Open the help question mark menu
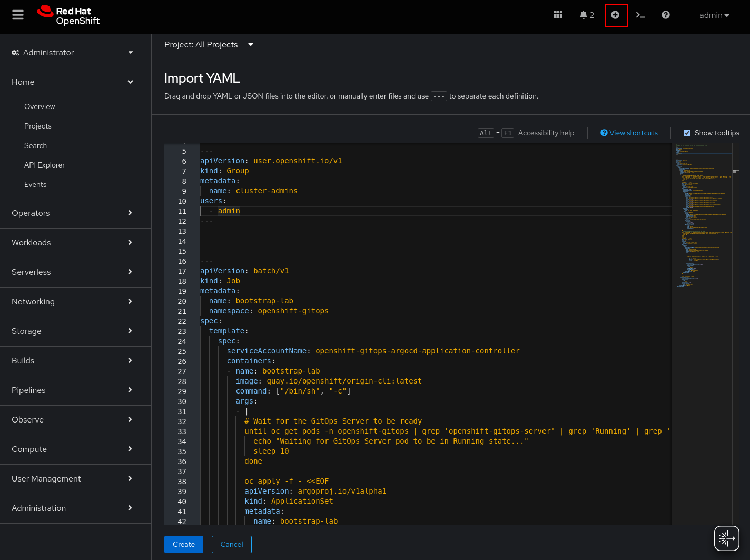The image size is (750, 560). 666,15
